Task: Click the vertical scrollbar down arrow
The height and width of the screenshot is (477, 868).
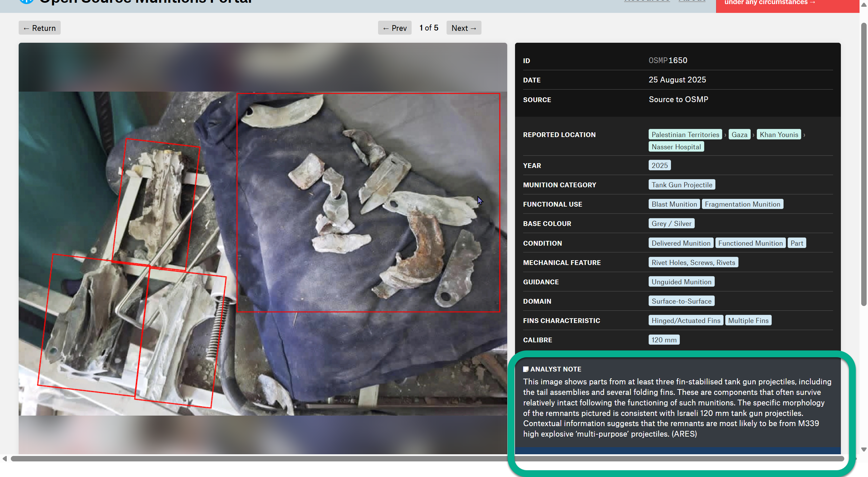Action: point(864,449)
